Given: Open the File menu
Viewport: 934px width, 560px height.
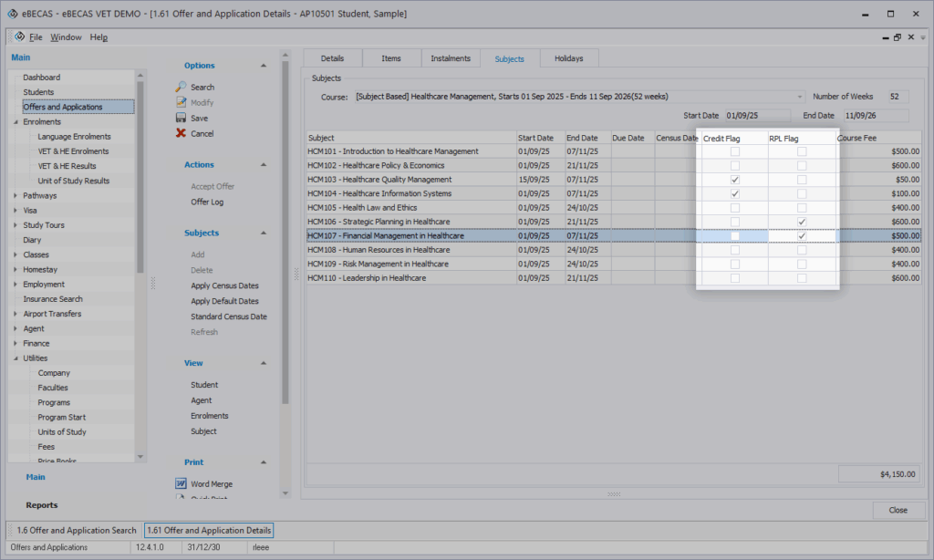Looking at the screenshot, I should [x=36, y=36].
